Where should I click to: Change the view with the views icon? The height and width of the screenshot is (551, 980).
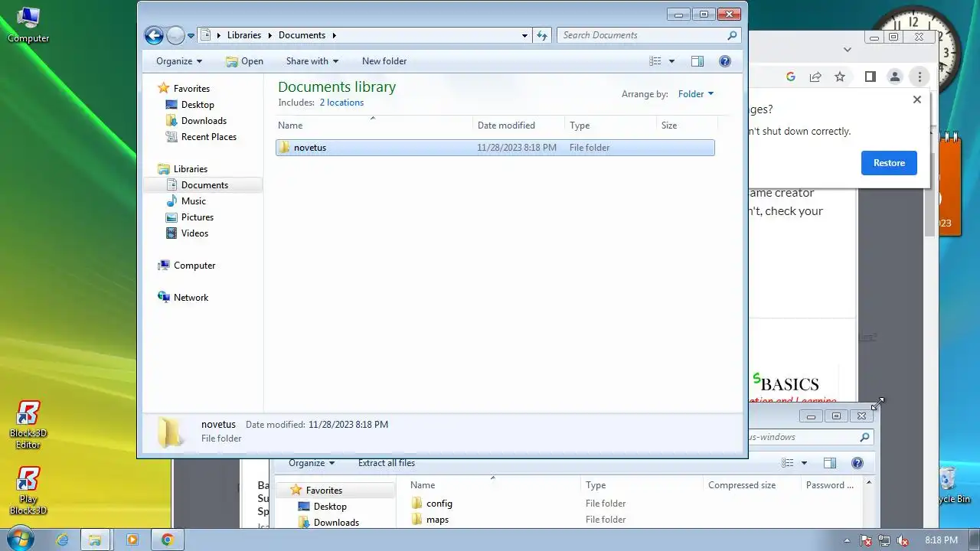point(655,61)
